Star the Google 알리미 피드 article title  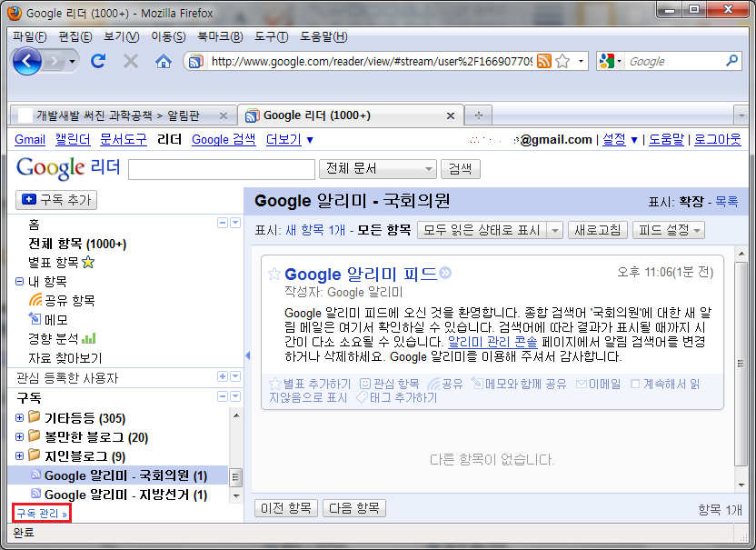pos(274,274)
